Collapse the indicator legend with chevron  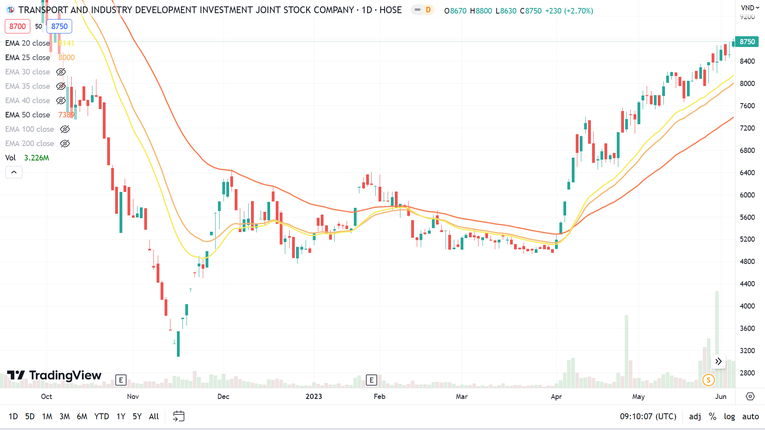[x=14, y=172]
